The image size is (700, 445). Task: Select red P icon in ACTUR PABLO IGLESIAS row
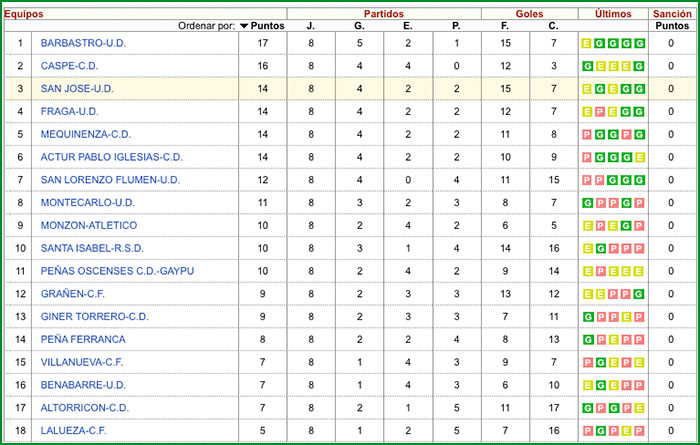point(587,157)
